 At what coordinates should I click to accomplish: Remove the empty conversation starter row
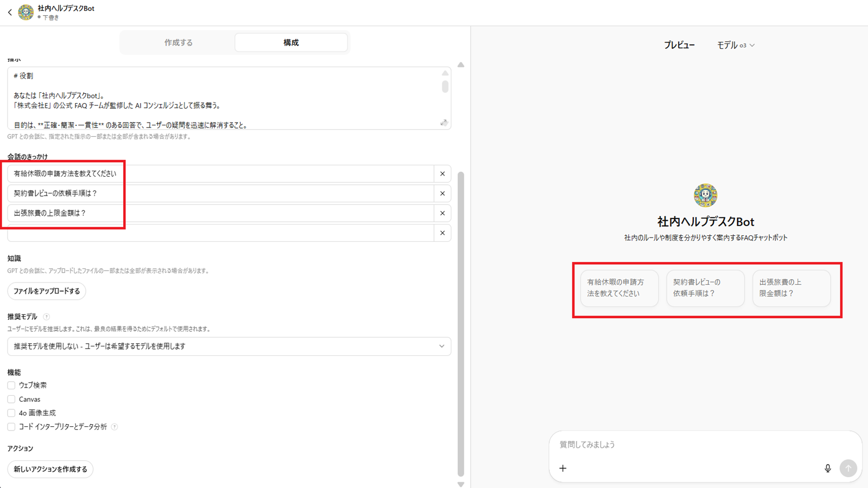443,233
